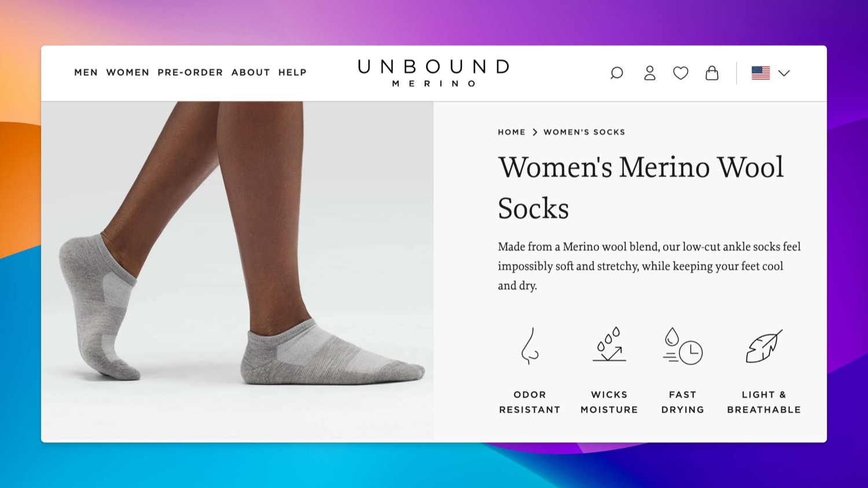Click the Women's Merino Wool Socks heading
Screen dimensions: 868x488
pos(641,187)
